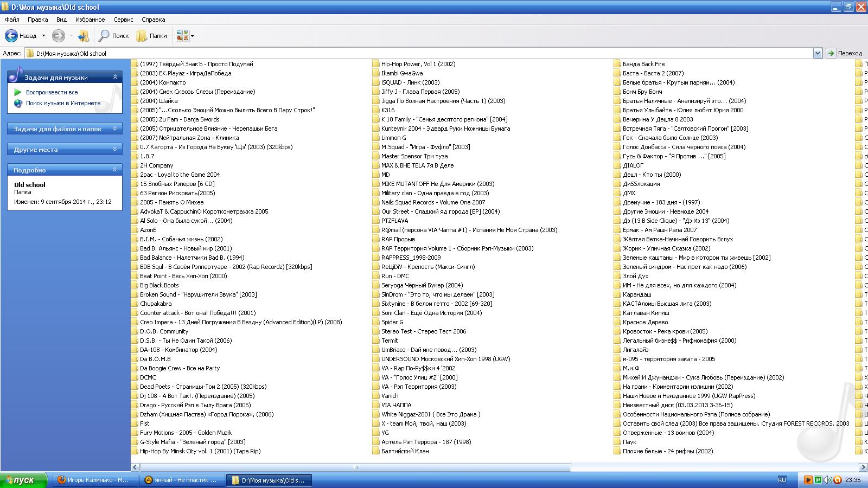Open the green uTorrent tray icon
Image resolution: width=868 pixels, height=488 pixels.
818,480
